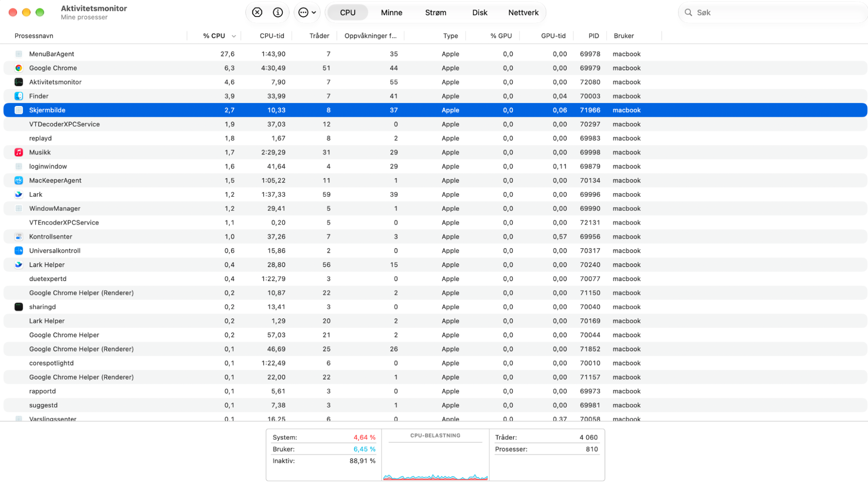The height and width of the screenshot is (486, 868).
Task: Sort by Prosessnavn column header
Action: click(34, 36)
